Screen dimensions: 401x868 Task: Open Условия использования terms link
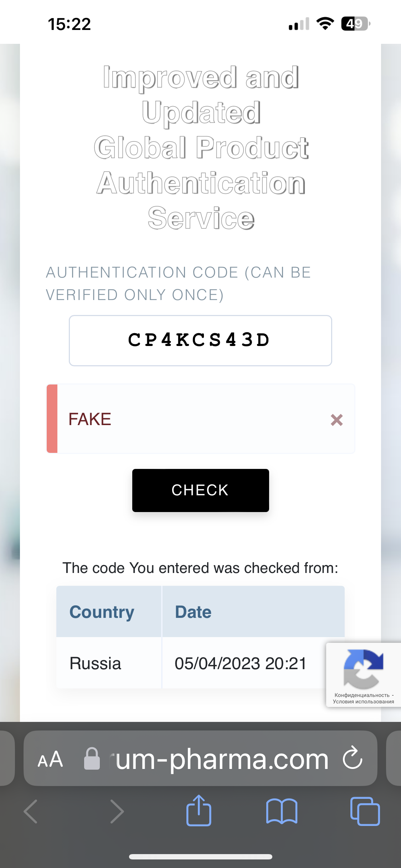(363, 702)
